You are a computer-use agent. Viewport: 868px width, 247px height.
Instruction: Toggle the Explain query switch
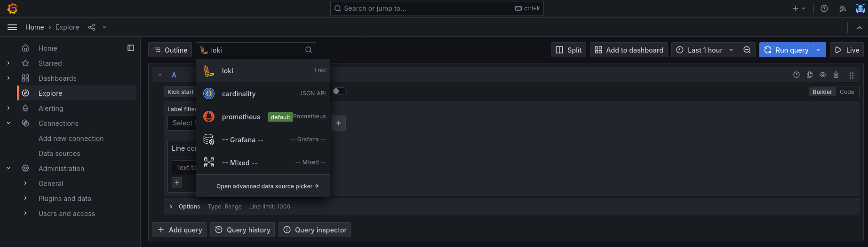tap(339, 91)
